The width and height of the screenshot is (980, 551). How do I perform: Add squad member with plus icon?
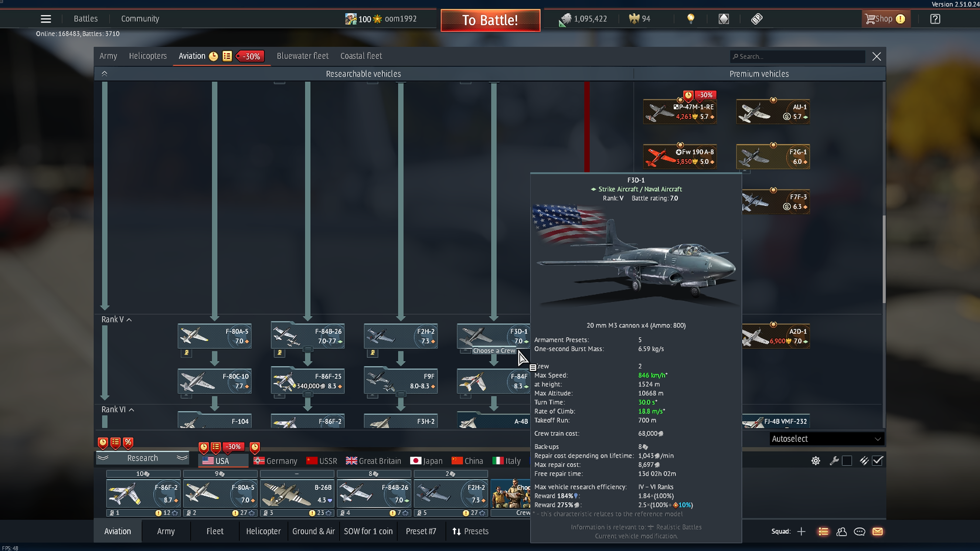tap(801, 532)
